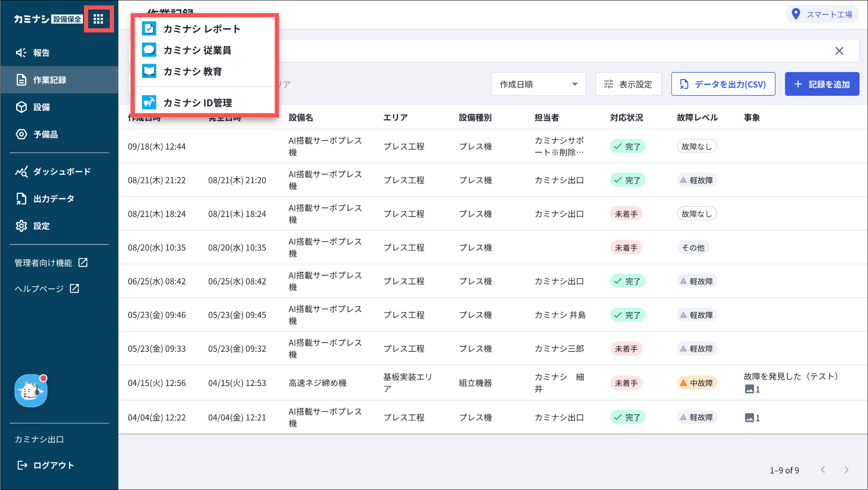Click the カミナシ ID管理 icon
This screenshot has width=868, height=490.
[149, 102]
